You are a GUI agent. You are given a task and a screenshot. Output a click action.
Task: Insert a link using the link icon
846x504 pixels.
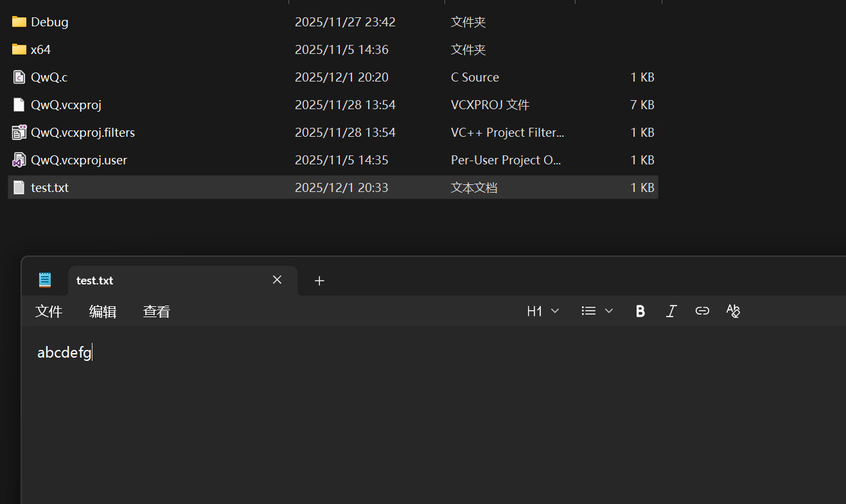[702, 311]
